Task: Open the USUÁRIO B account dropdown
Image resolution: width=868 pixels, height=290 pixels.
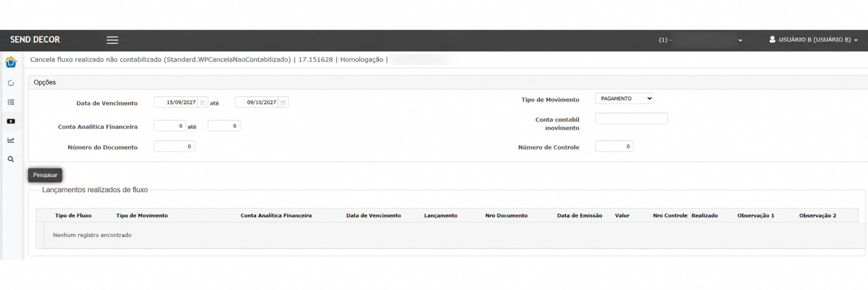Action: 814,39
